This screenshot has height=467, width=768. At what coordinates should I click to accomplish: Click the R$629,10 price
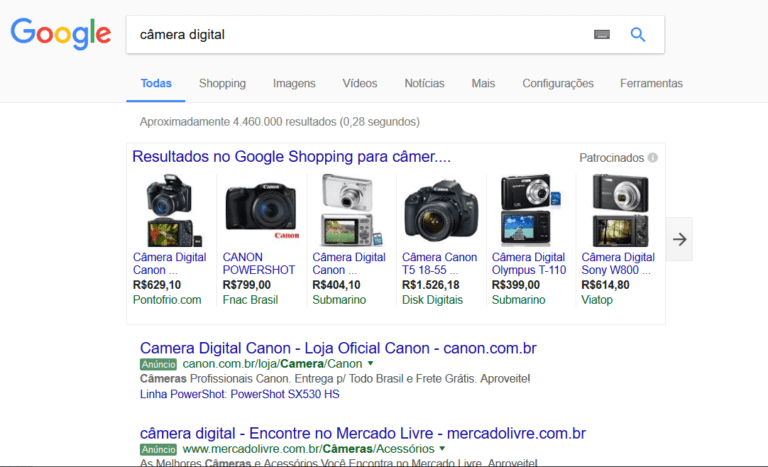pyautogui.click(x=157, y=285)
